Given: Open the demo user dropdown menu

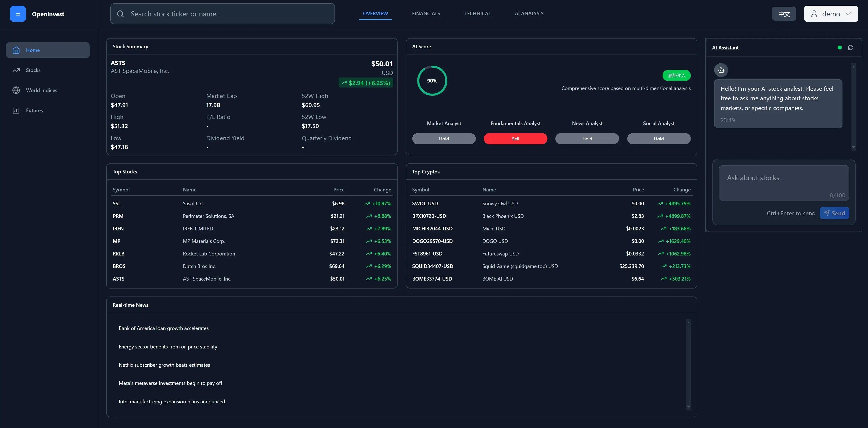Looking at the screenshot, I should tap(831, 14).
